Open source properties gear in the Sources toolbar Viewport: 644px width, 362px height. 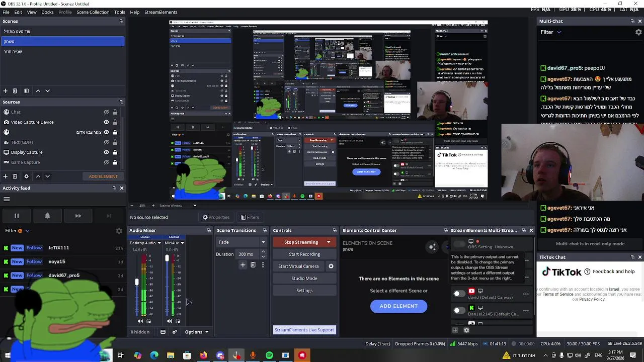(x=26, y=176)
